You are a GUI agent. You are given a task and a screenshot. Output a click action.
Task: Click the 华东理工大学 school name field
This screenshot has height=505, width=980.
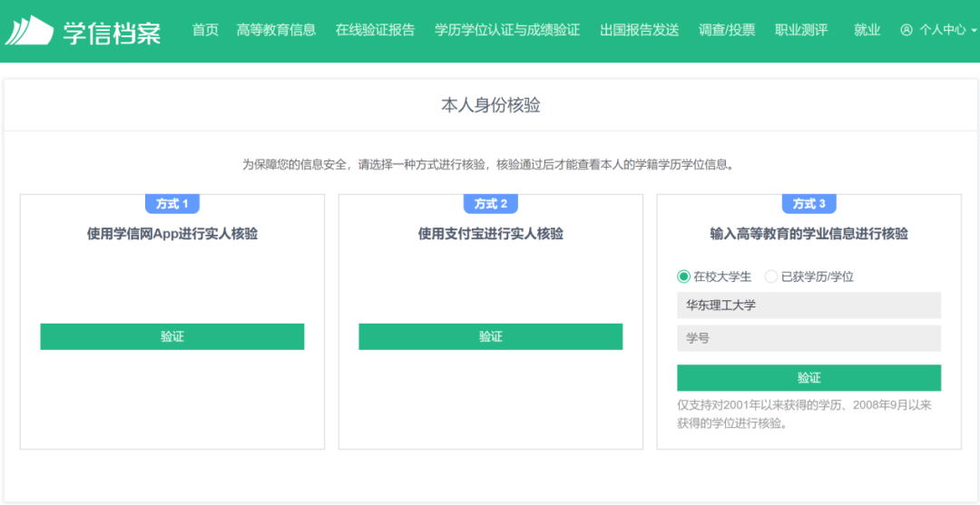click(x=808, y=305)
